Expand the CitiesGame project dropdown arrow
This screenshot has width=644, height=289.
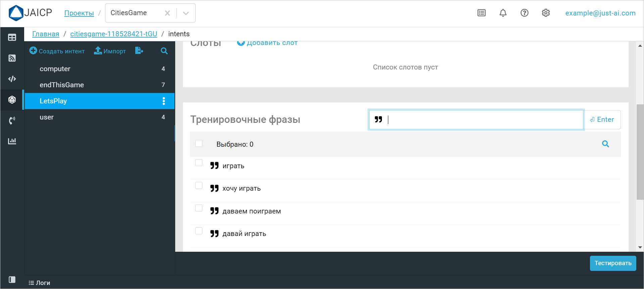[186, 13]
